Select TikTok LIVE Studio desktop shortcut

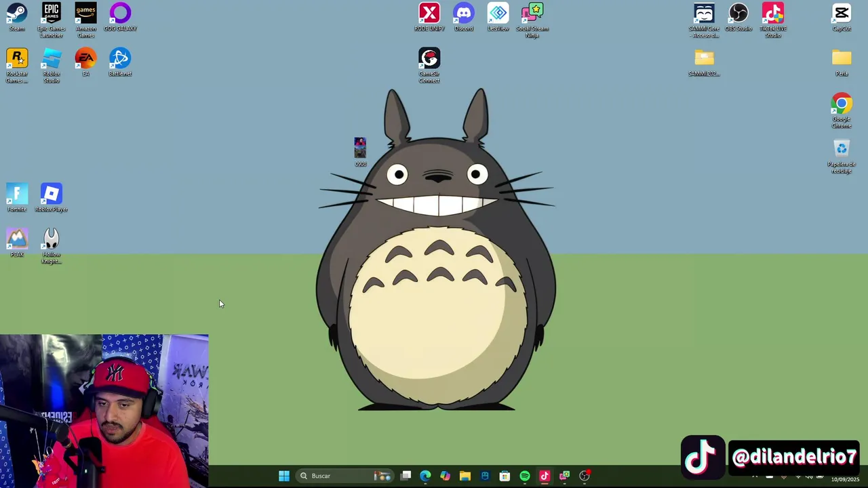pyautogui.click(x=773, y=20)
